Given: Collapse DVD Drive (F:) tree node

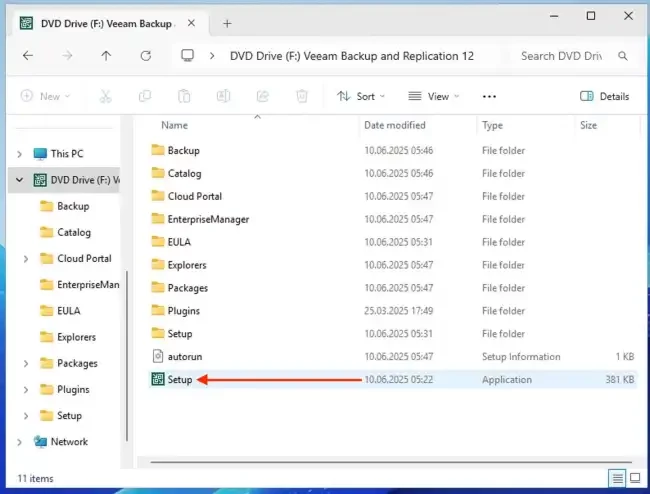Looking at the screenshot, I should coord(19,180).
